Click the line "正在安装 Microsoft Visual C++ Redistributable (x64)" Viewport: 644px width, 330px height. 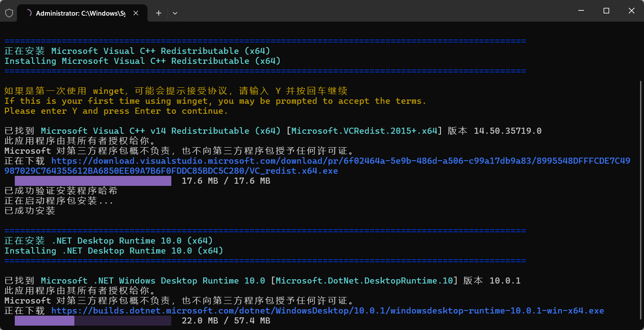pyautogui.click(x=137, y=51)
